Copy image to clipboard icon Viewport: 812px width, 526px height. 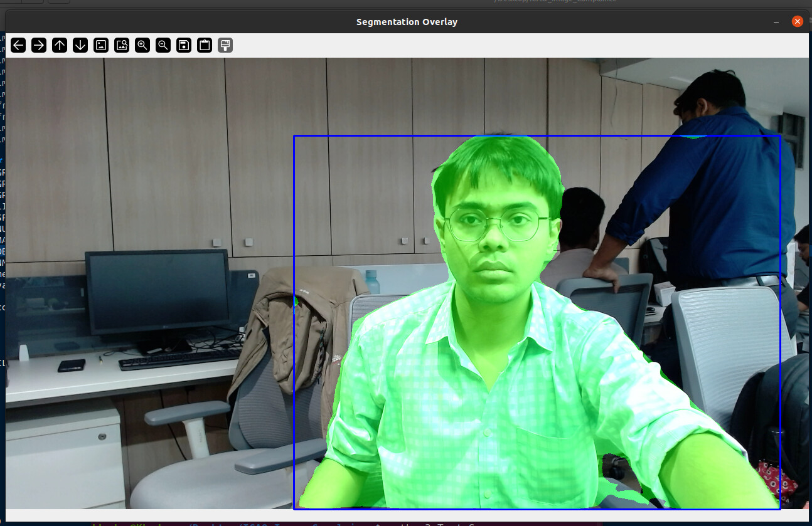pos(205,45)
